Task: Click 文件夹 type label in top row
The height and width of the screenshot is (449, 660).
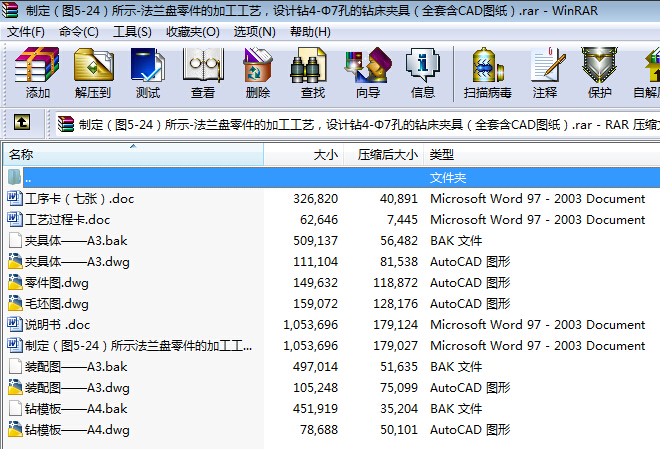Action: tap(448, 178)
